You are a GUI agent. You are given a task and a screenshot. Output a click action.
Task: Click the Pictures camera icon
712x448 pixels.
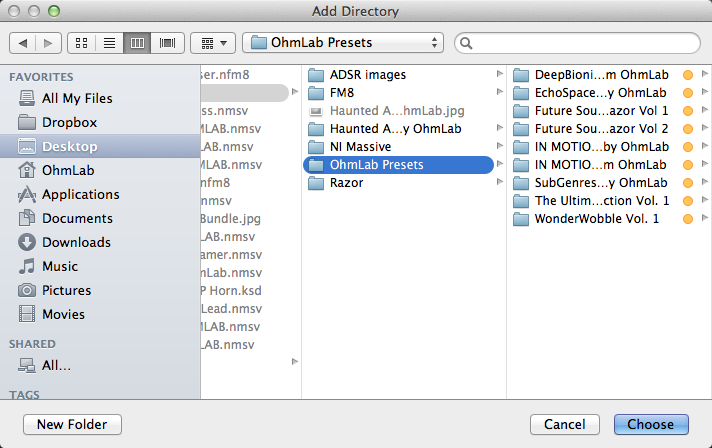coord(27,290)
